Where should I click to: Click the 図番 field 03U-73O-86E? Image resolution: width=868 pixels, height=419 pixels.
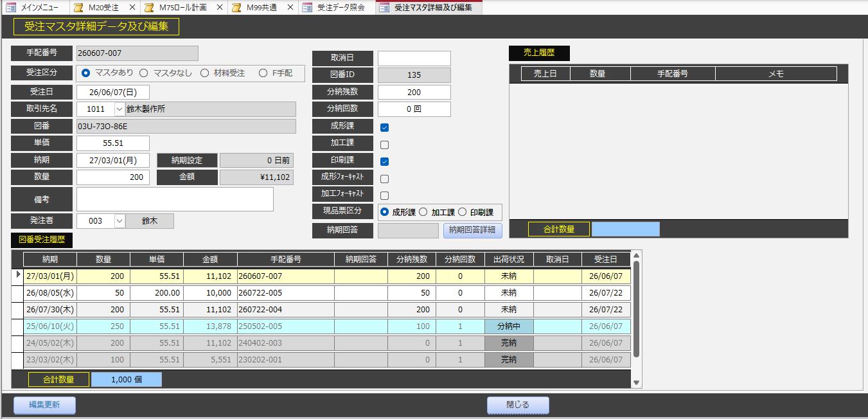(186, 127)
